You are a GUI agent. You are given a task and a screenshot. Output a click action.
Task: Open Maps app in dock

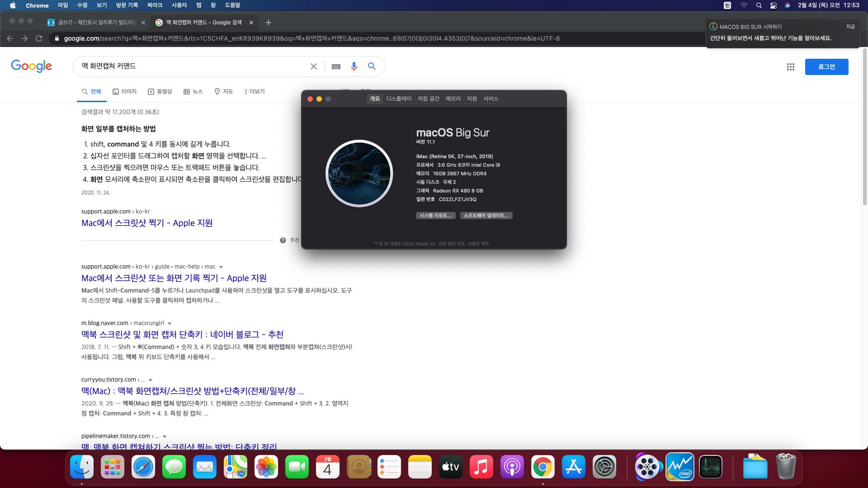(236, 467)
